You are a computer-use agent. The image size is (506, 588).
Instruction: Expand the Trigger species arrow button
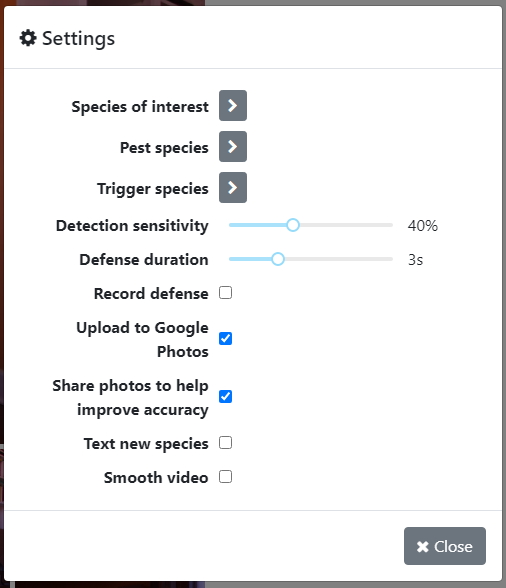[233, 188]
